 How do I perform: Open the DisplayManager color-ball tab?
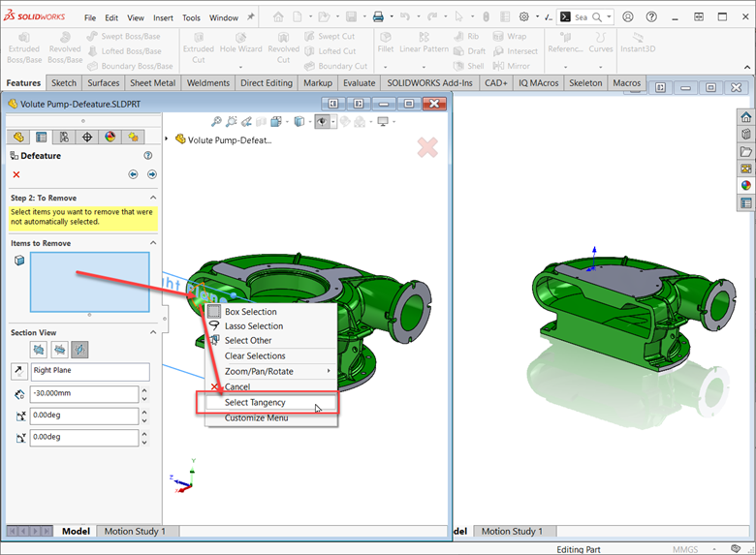click(x=110, y=138)
